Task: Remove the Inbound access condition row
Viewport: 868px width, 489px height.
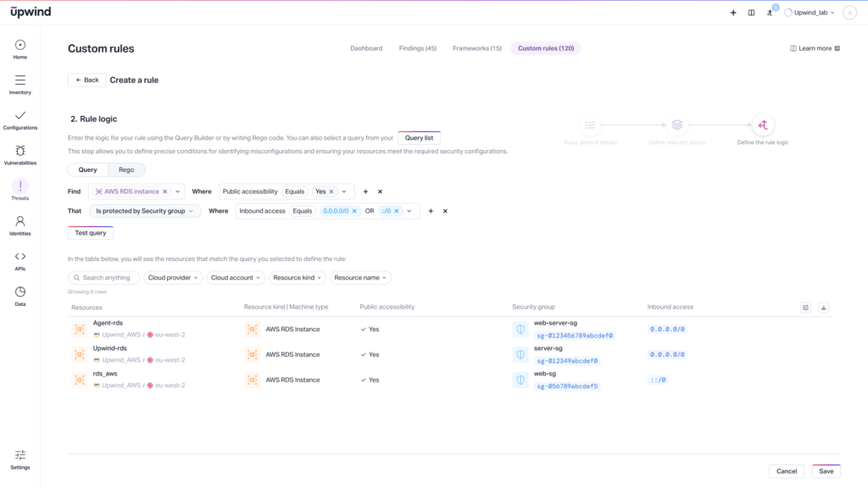Action: click(445, 211)
